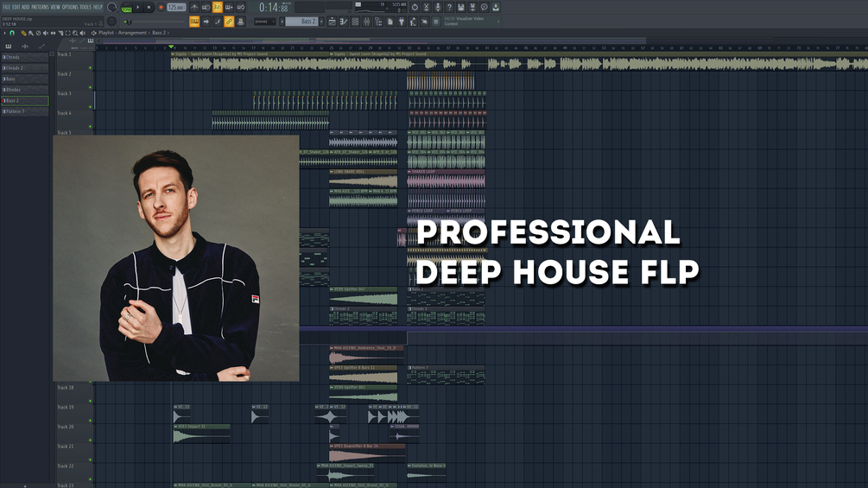The height and width of the screenshot is (488, 868).
Task: Open the Browser view icon
Action: pyautogui.click(x=378, y=22)
